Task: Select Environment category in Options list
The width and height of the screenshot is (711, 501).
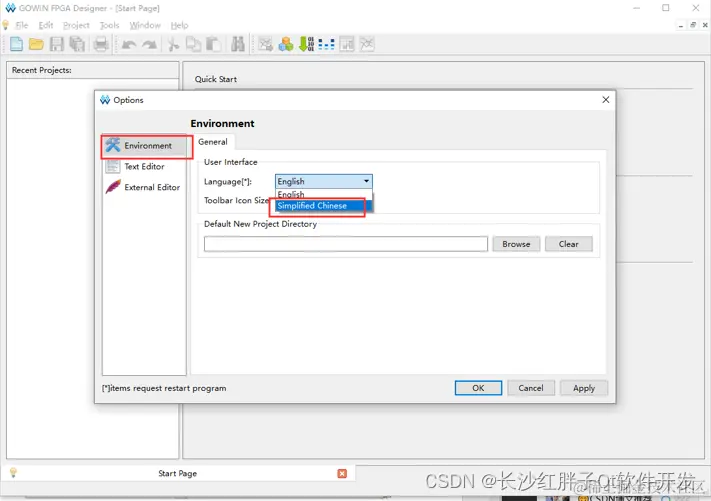Action: coord(145,146)
